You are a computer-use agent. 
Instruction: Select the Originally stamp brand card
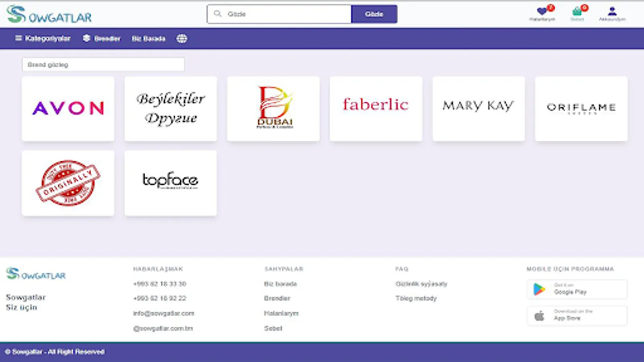click(68, 183)
